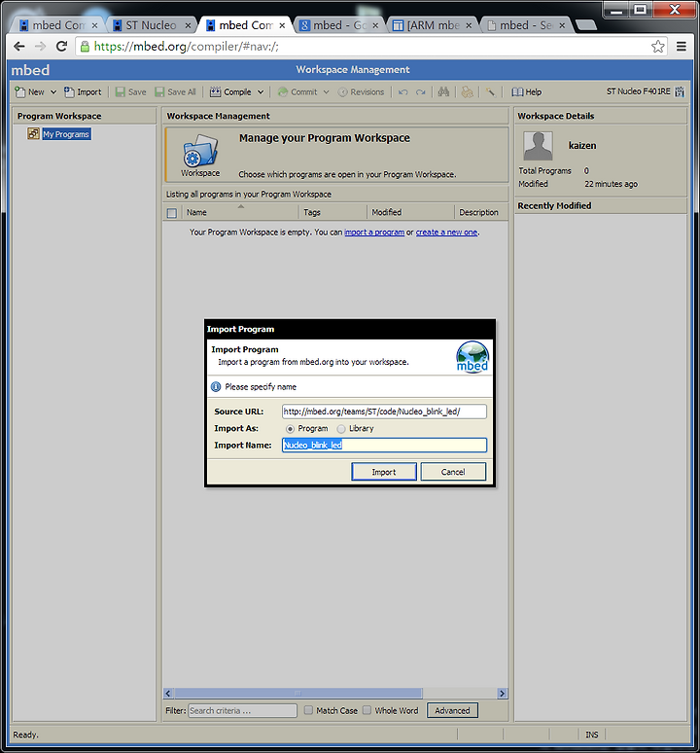Click the horizontal scrollbar thumb
Viewport: 700px width, 753px height.
click(298, 694)
